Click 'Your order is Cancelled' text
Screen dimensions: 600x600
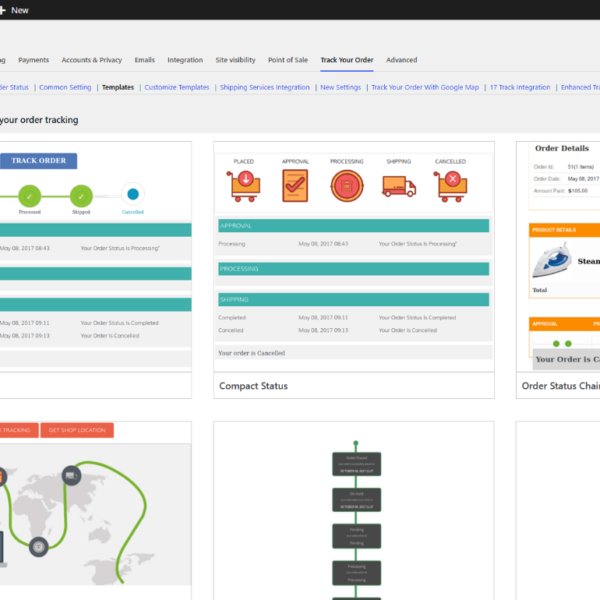(x=251, y=353)
